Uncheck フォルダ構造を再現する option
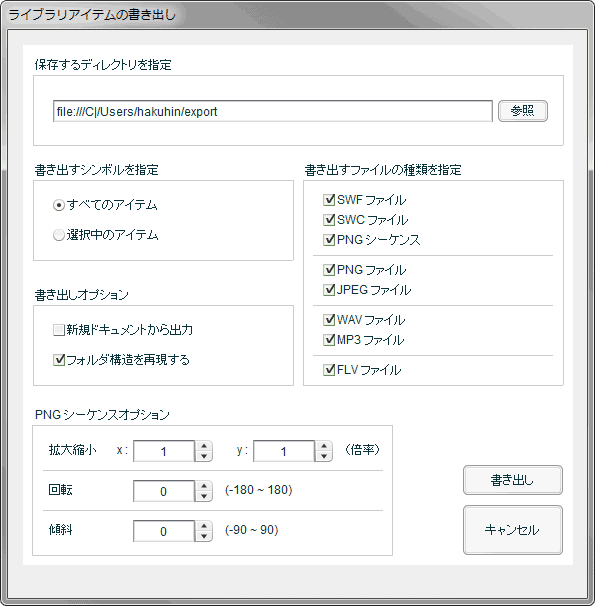 pyautogui.click(x=59, y=360)
